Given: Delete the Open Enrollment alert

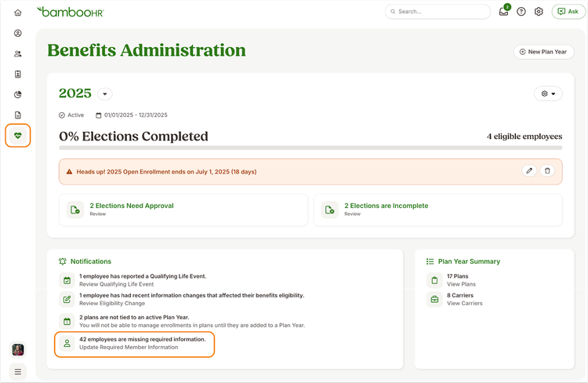Looking at the screenshot, I should point(547,171).
